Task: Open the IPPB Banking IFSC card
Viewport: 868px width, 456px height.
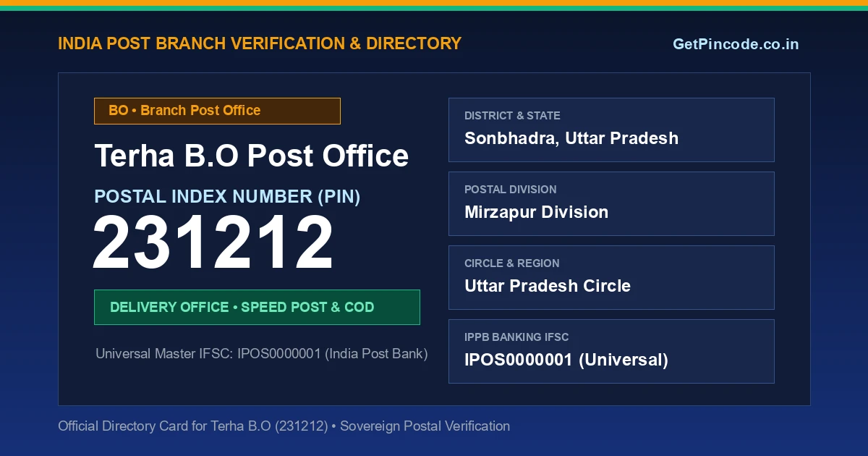Action: (611, 351)
